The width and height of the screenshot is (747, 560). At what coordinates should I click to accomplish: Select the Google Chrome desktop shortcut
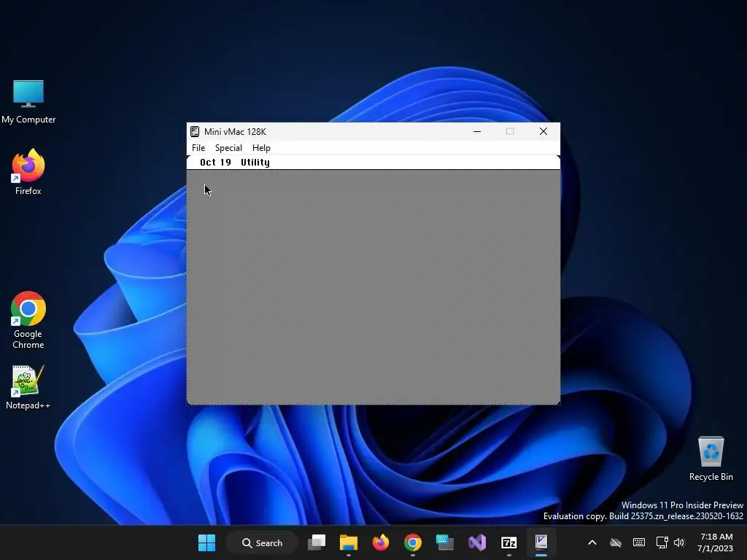click(x=28, y=320)
